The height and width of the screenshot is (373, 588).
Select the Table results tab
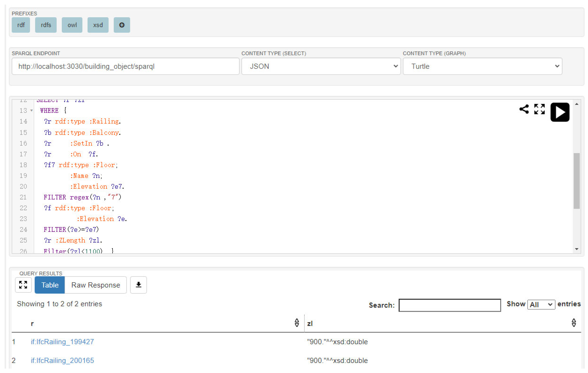(50, 285)
